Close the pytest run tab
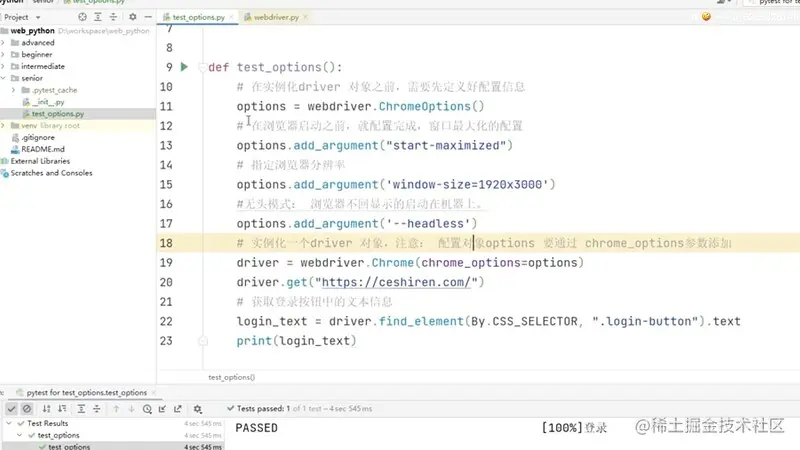Viewport: 800px width, 450px height. click(x=154, y=393)
